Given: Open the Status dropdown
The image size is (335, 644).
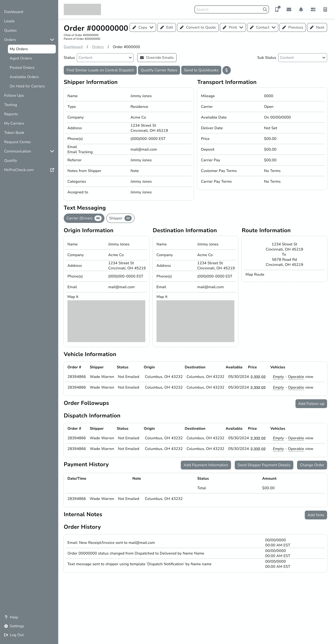Looking at the screenshot, I should [105, 58].
